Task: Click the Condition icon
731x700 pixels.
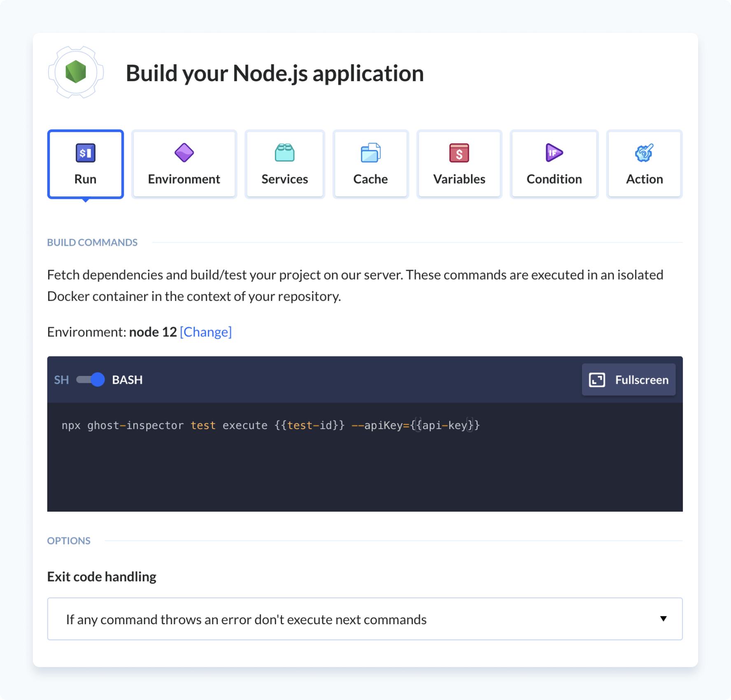Action: point(553,153)
